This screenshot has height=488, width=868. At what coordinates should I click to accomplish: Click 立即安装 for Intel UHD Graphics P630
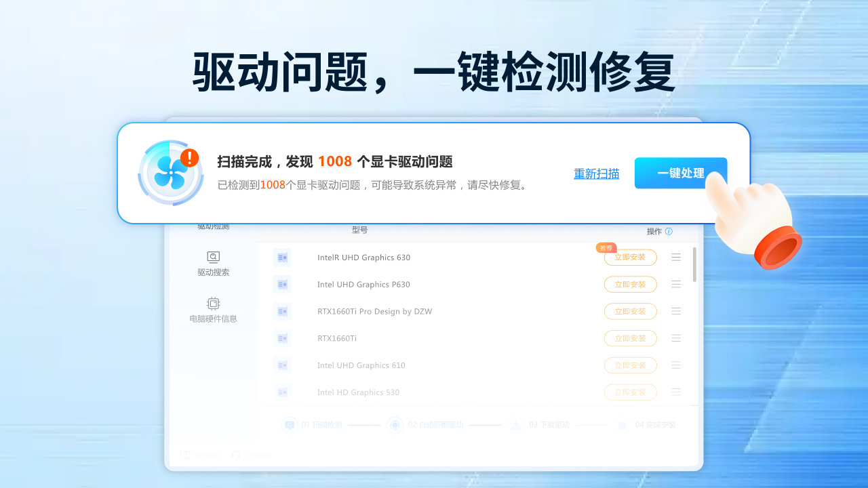pos(631,285)
